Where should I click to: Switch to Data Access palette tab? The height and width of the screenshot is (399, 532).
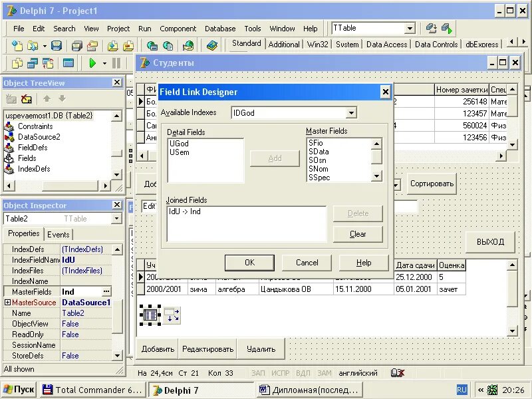[x=387, y=45]
